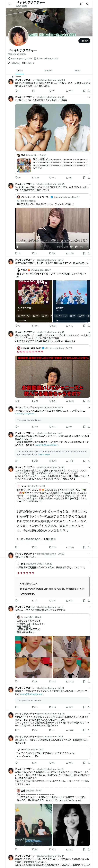
Task: Switch to the Media tab
Action: pyautogui.click(x=78, y=70)
